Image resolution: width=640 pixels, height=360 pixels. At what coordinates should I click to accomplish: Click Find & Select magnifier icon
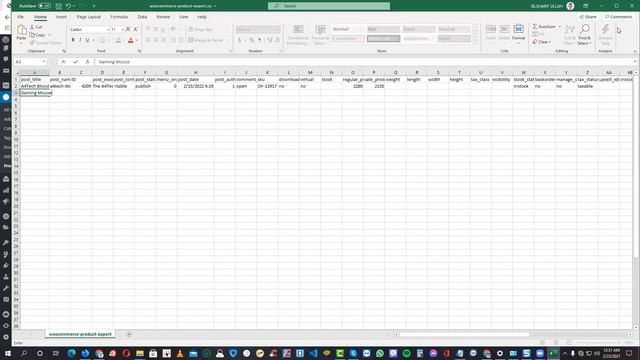[x=584, y=29]
